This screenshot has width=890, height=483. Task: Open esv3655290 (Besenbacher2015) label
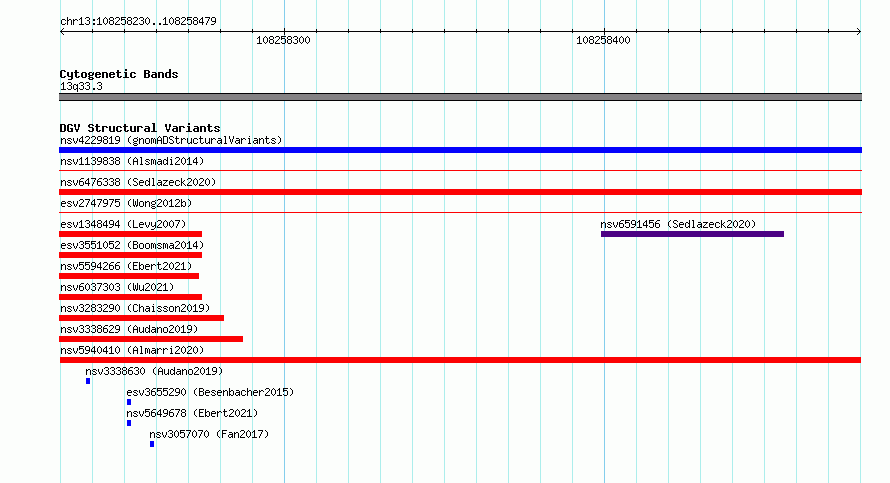(x=210, y=392)
